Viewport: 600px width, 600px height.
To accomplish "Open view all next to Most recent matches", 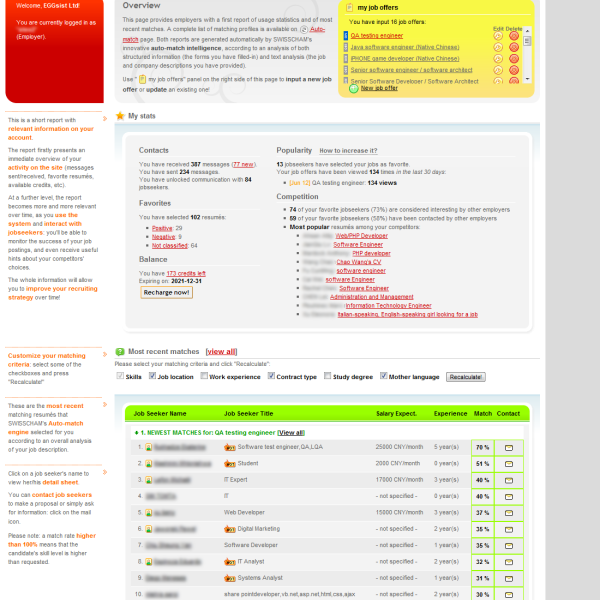I will coord(221,352).
